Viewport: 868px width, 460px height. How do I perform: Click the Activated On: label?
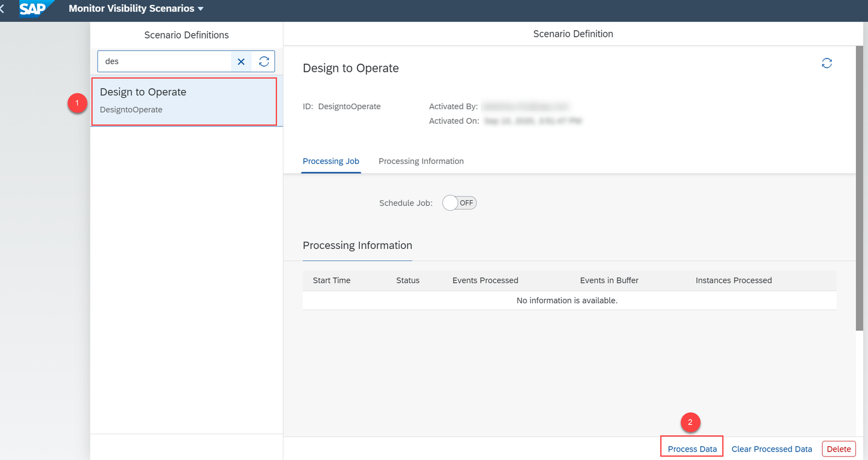click(454, 121)
